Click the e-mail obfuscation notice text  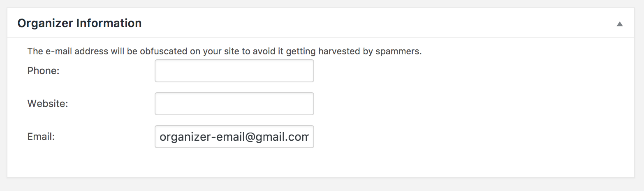click(x=224, y=51)
